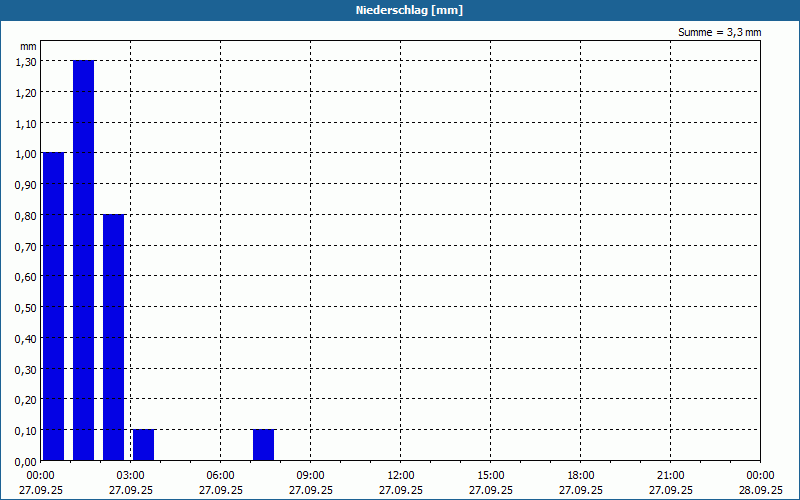Screen dimensions: 800x500
Task: Click the 0,10 y-axis label
Action: pos(26,431)
